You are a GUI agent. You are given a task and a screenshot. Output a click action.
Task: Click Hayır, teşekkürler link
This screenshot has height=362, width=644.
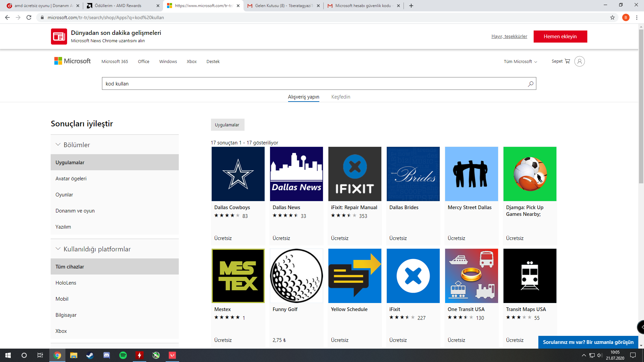[509, 37]
